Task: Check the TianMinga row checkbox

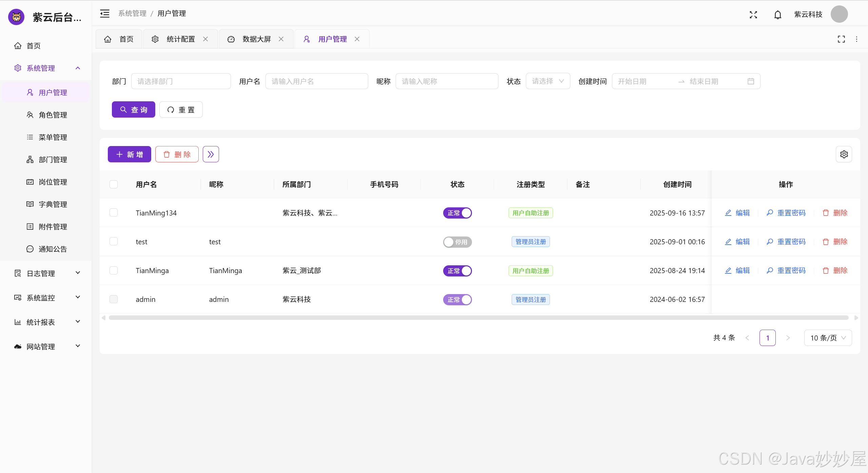Action: 114,270
